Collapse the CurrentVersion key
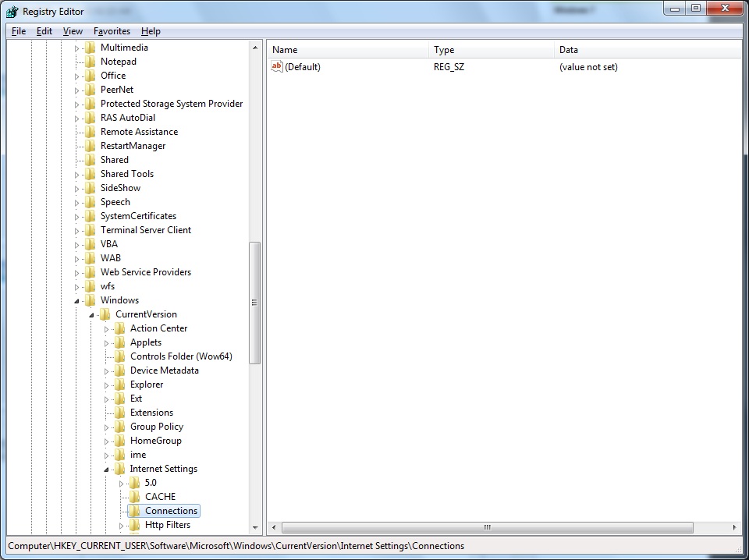749x560 pixels. pyautogui.click(x=91, y=315)
